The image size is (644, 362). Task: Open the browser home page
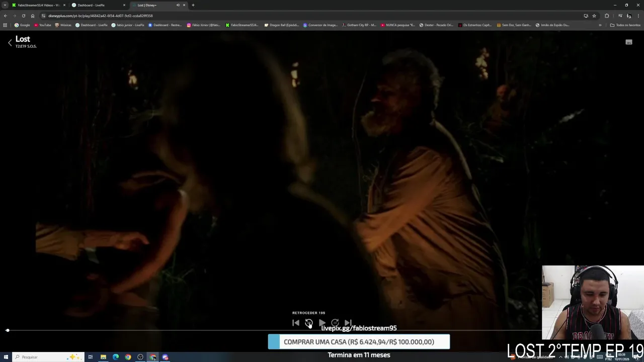pos(33,16)
